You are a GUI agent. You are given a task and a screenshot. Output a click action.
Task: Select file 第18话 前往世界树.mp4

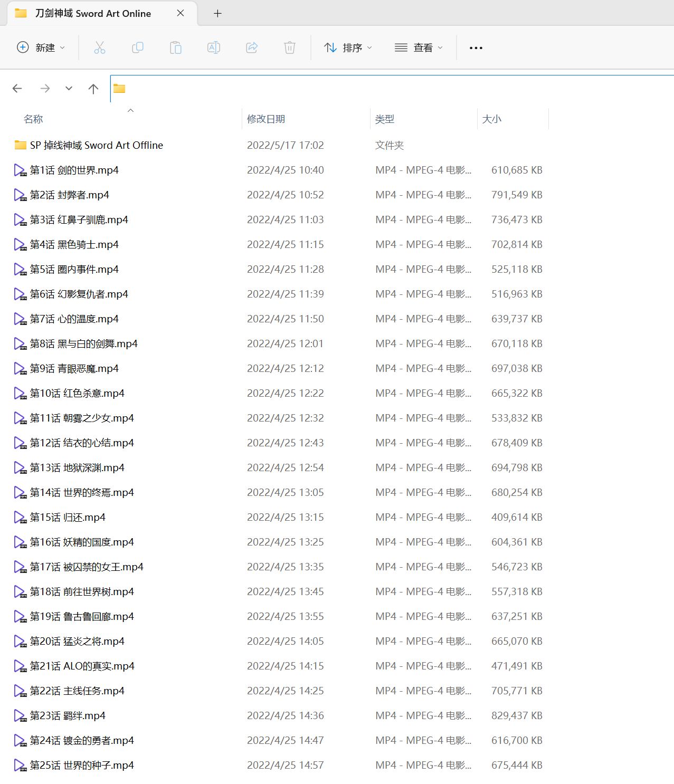pyautogui.click(x=82, y=591)
